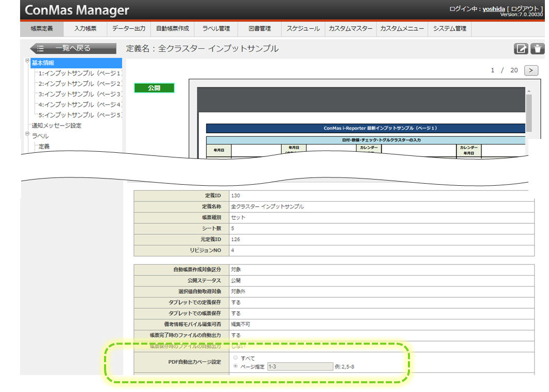The height and width of the screenshot is (392, 549).
Task: Click the trash delete icon
Action: 537,49
